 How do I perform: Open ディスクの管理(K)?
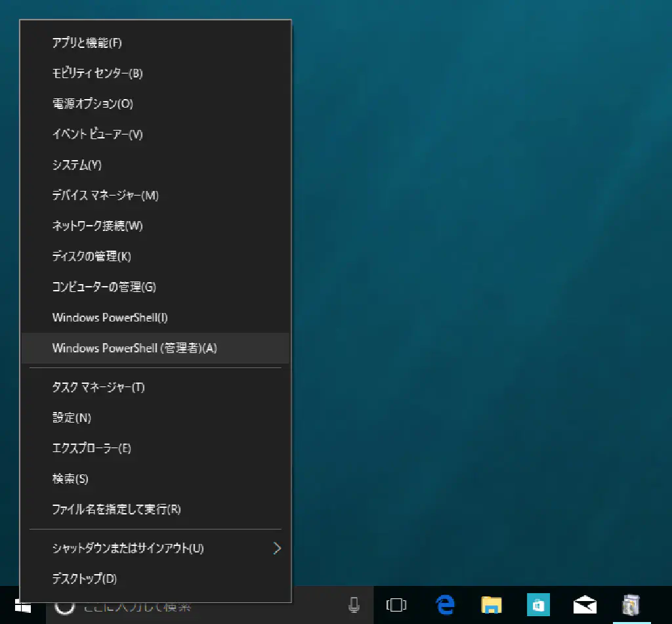[155, 257]
